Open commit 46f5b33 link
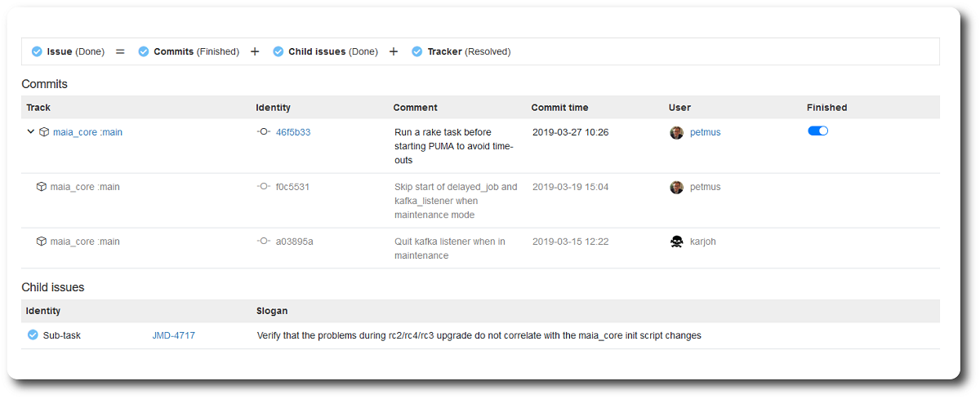Viewport: 980px width, 399px height. [x=293, y=132]
